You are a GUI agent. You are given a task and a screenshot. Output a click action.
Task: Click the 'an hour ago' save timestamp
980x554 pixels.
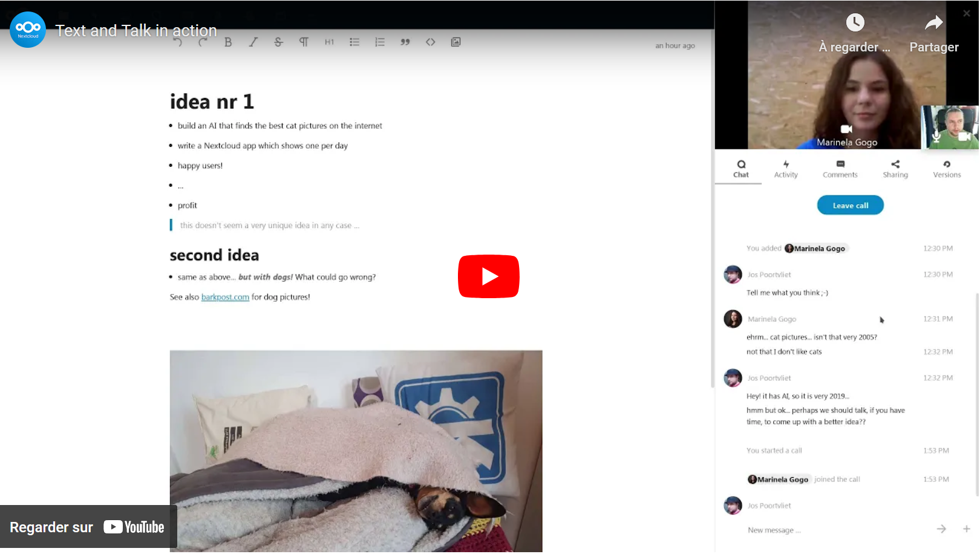pyautogui.click(x=675, y=46)
